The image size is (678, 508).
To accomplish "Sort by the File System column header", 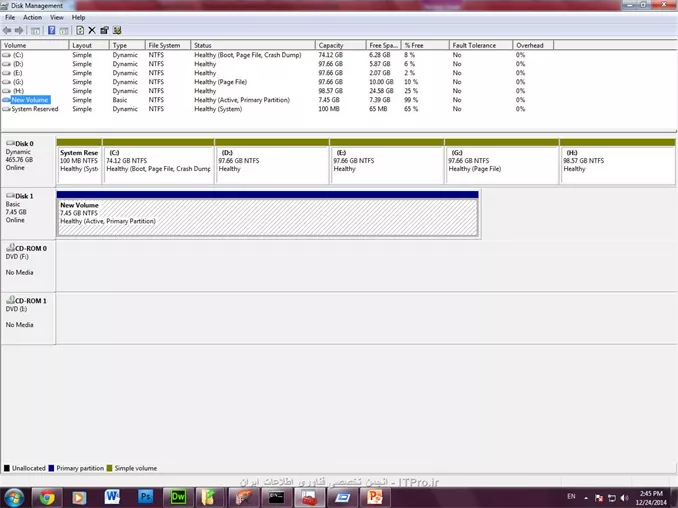I will (168, 45).
